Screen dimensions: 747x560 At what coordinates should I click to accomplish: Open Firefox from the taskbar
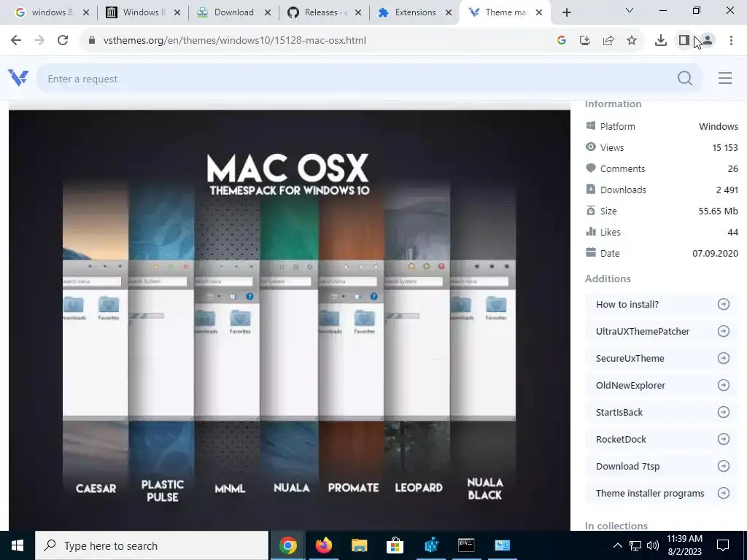[x=323, y=545]
